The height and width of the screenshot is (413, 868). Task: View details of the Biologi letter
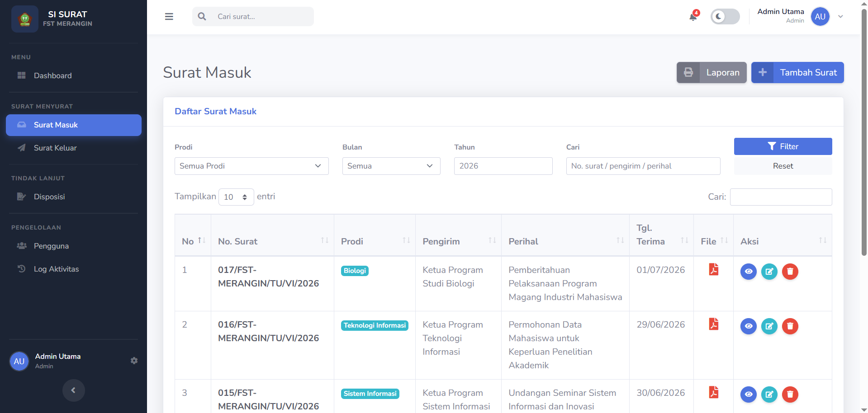pos(749,272)
